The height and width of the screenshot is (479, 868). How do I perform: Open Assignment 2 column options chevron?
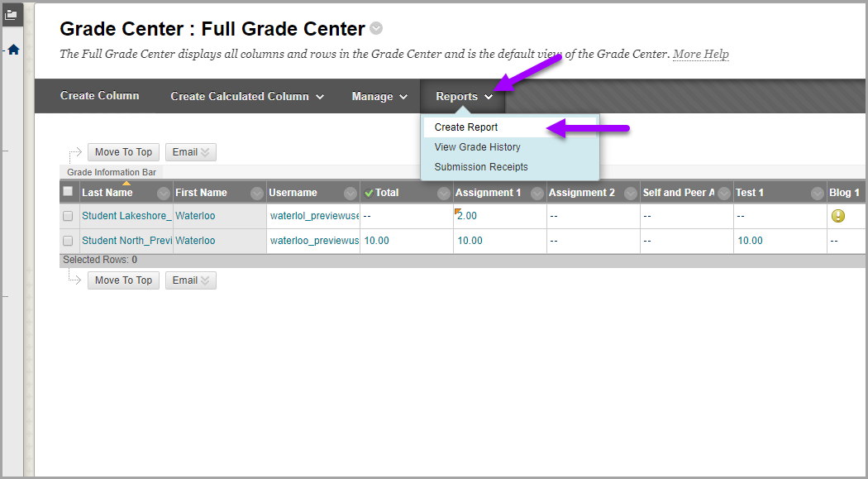point(631,193)
